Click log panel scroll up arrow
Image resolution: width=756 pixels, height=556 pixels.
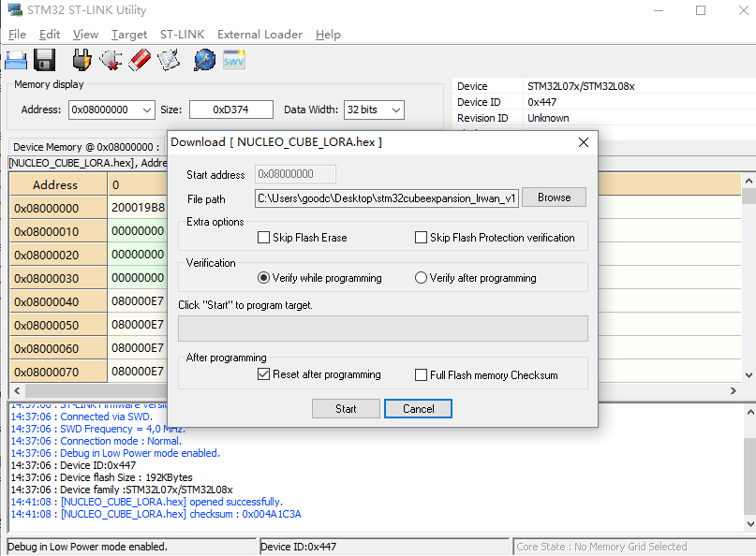750,412
